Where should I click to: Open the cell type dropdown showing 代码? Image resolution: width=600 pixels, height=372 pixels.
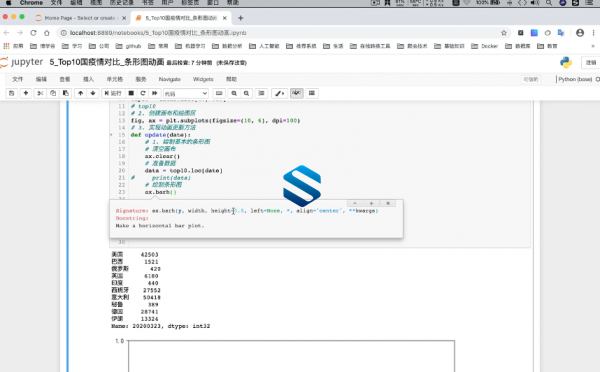pos(186,93)
